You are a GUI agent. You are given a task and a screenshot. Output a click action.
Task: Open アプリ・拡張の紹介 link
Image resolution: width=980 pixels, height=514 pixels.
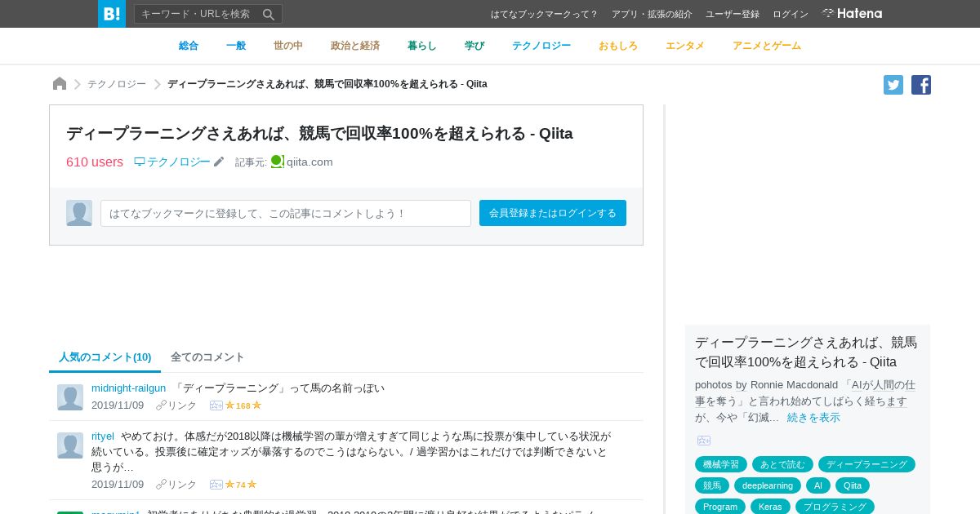652,14
